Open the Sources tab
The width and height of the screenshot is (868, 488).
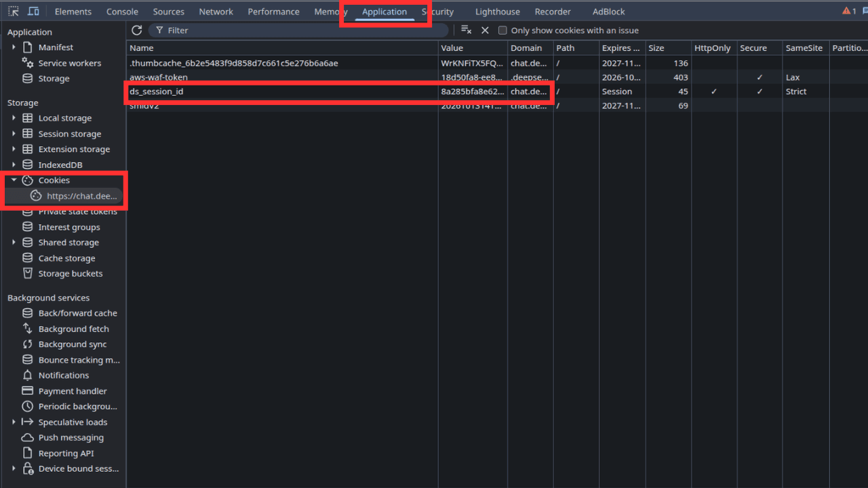pyautogui.click(x=169, y=12)
